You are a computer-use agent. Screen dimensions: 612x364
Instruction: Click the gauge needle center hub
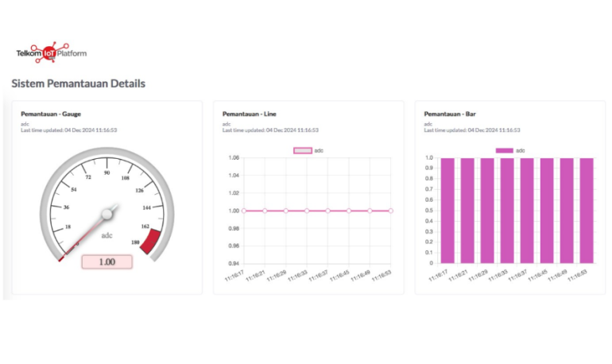click(x=107, y=214)
